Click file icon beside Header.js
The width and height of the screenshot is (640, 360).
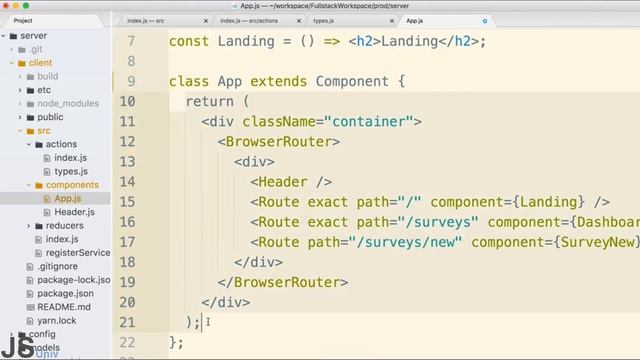coord(47,212)
